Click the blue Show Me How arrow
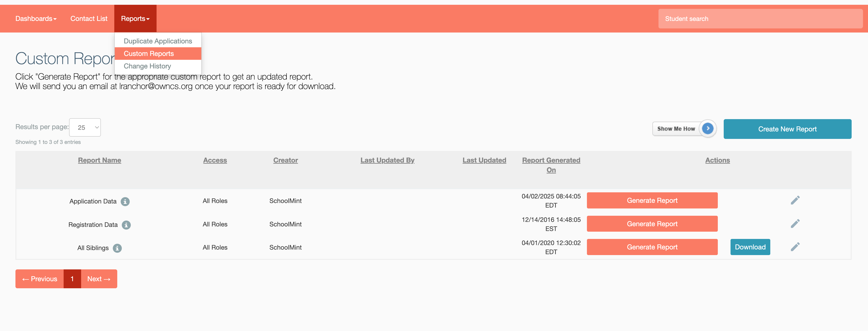Screen dimensions: 868x331 pos(707,128)
